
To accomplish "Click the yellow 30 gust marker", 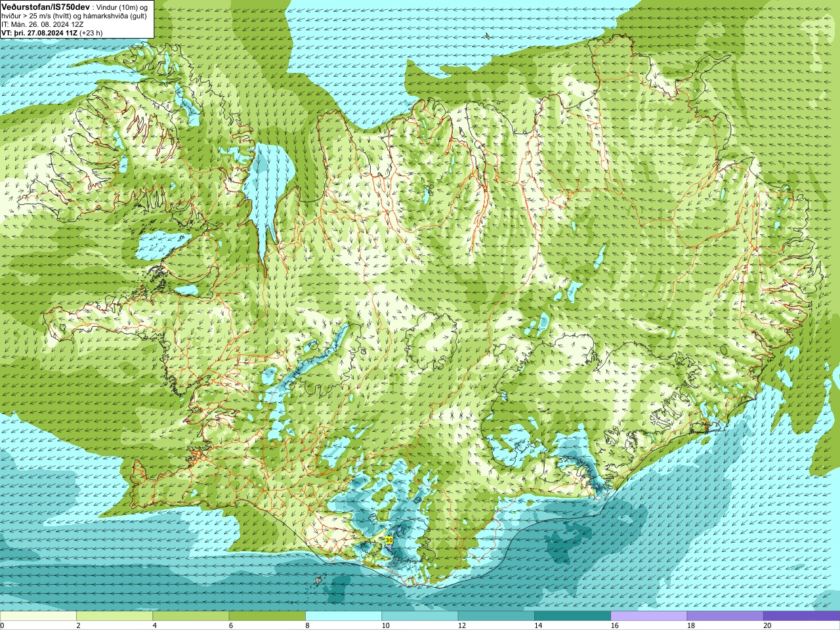I will click(389, 540).
